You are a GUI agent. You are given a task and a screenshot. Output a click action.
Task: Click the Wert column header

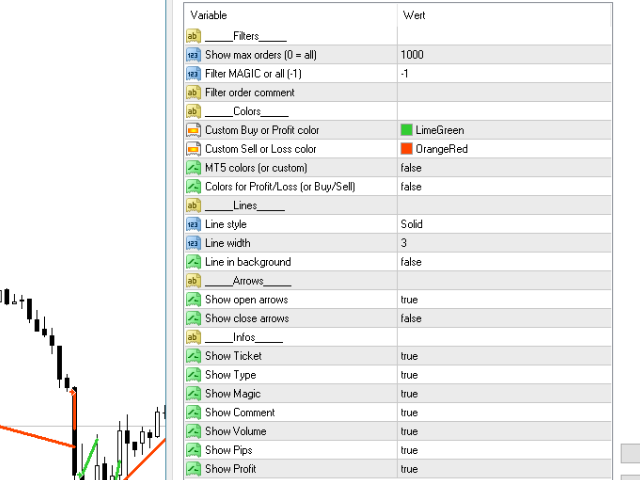(504, 15)
